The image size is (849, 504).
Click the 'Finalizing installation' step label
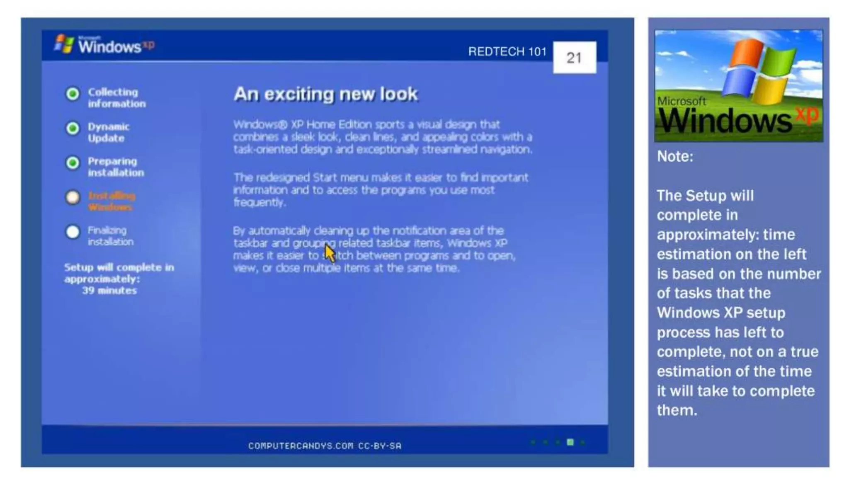(110, 236)
